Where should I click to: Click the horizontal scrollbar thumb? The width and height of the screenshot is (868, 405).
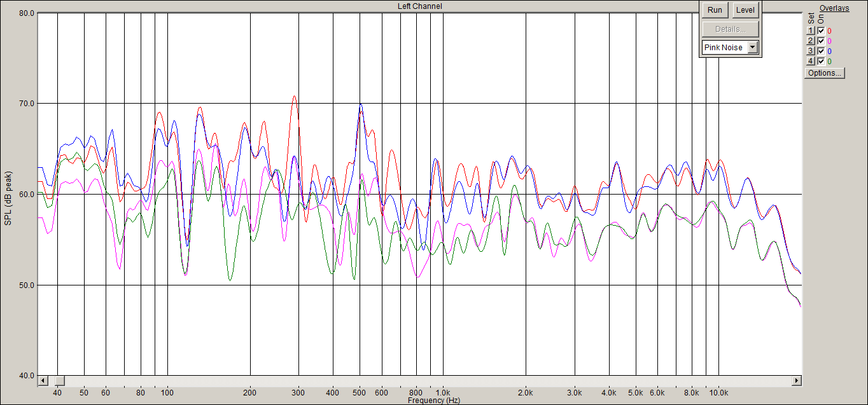pyautogui.click(x=59, y=381)
